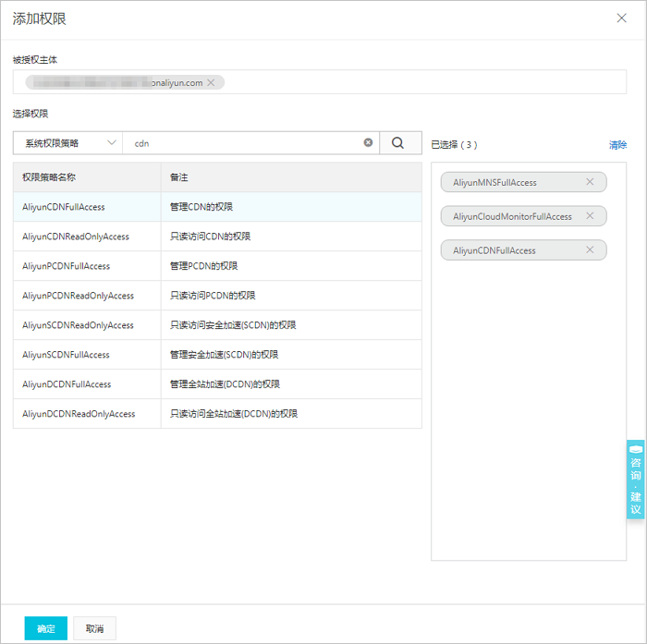Click the AliyunMNSFullAccess selected tag
Viewport: 647px width, 644px height.
(524, 182)
